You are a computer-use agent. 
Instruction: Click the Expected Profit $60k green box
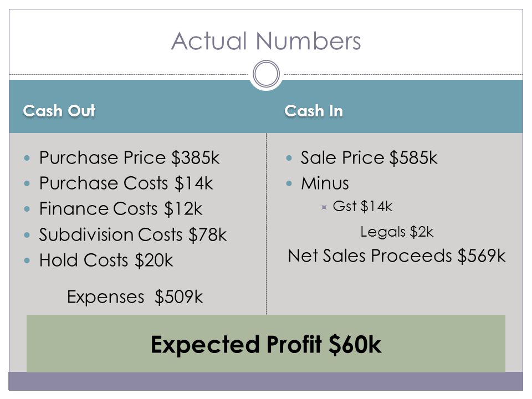pos(266,344)
